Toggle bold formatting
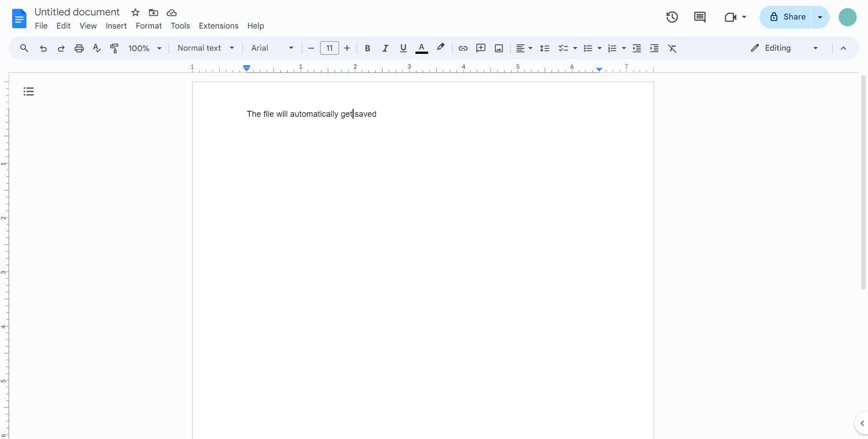This screenshot has width=868, height=439. click(x=368, y=48)
